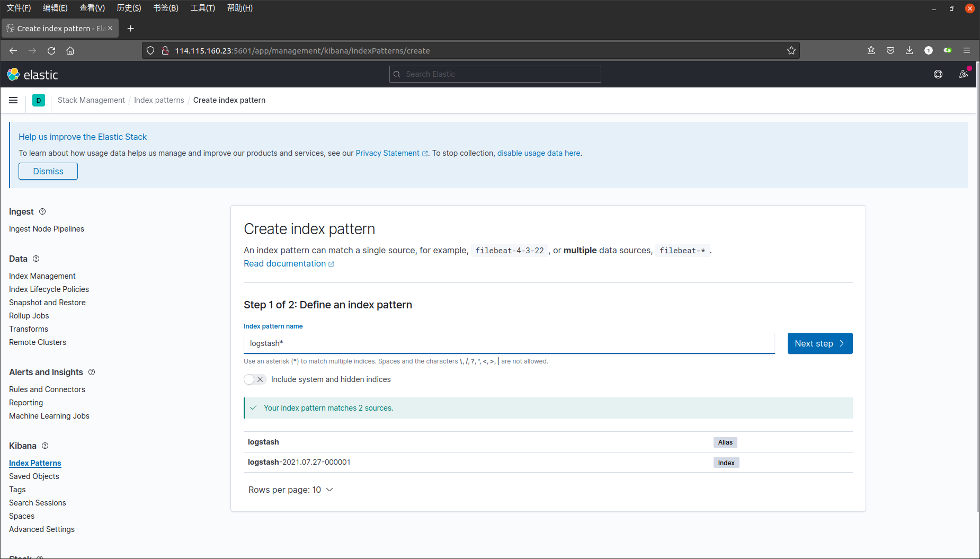Screen dimensions: 980x559
Task: View site security lock information
Action: (165, 51)
